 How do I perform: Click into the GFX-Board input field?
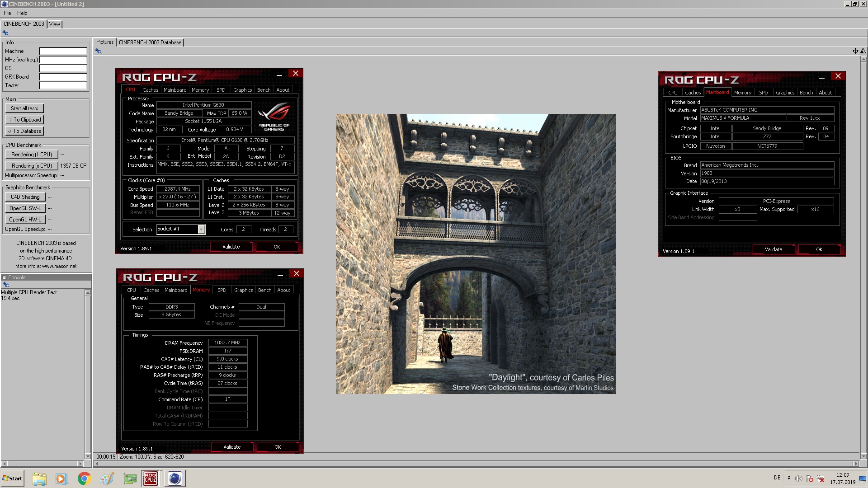tap(63, 77)
